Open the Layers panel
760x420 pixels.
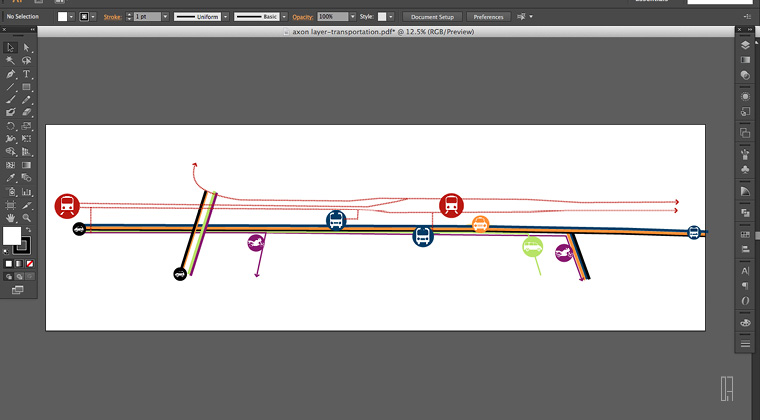pyautogui.click(x=745, y=45)
